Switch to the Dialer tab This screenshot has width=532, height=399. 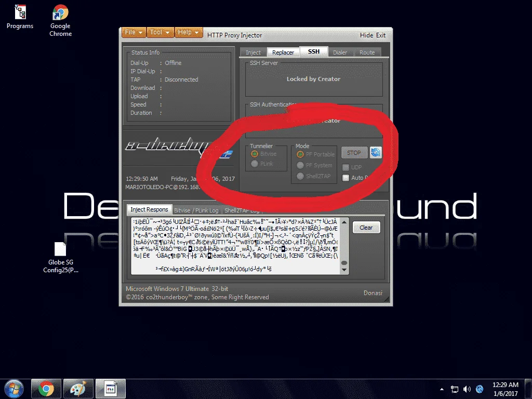coord(340,52)
